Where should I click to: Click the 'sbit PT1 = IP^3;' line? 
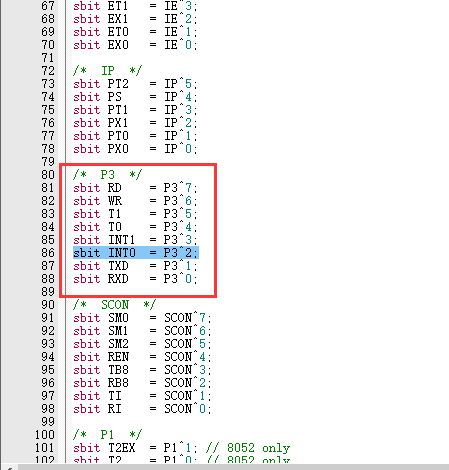click(x=135, y=110)
